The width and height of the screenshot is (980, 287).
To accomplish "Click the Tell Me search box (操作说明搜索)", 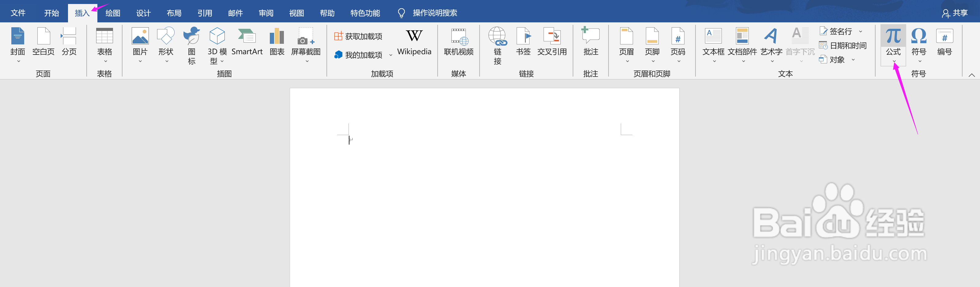I will click(x=428, y=13).
